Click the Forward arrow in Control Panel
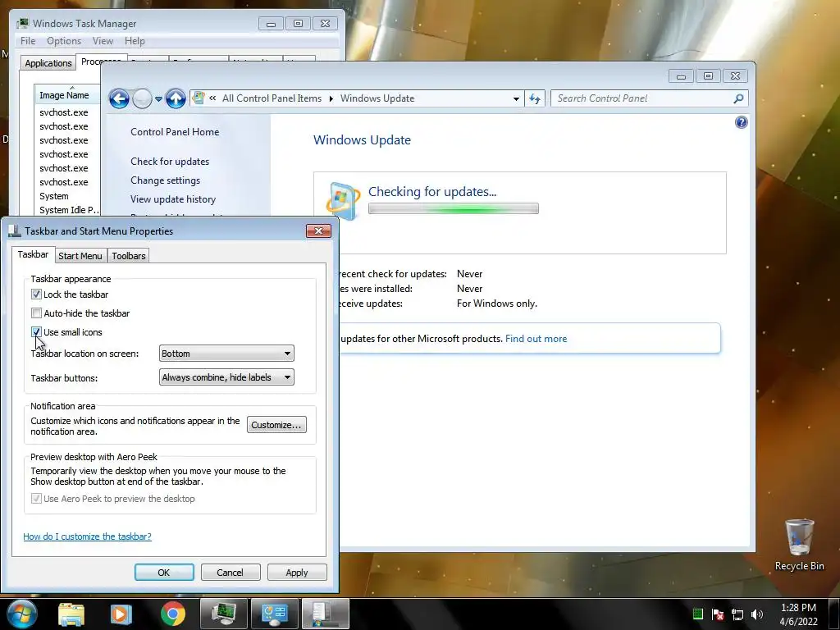 coord(142,98)
